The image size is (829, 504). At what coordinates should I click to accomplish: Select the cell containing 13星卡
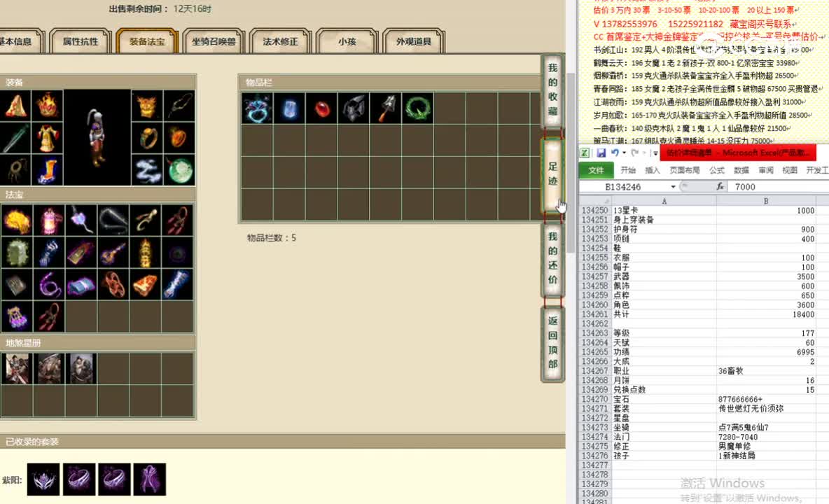[x=664, y=210]
